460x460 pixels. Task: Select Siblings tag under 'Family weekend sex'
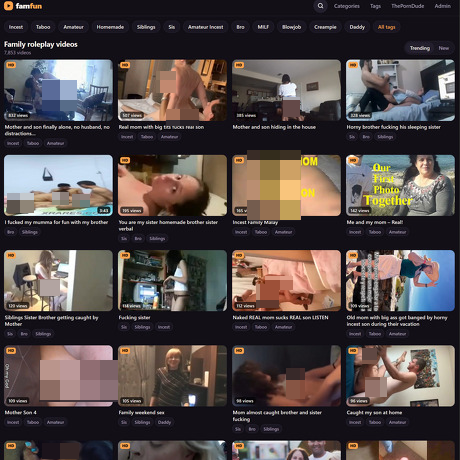click(x=142, y=422)
